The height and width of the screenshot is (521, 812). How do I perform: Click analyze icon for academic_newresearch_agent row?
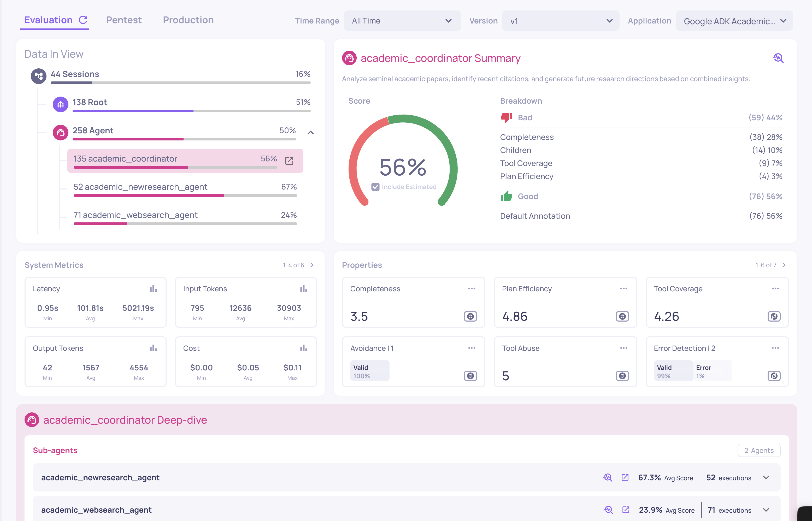(x=608, y=477)
